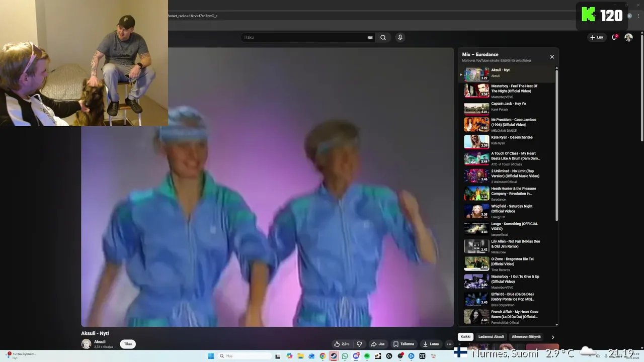Open the YouTube account avatar menu
This screenshot has height=362, width=644.
[628, 37]
